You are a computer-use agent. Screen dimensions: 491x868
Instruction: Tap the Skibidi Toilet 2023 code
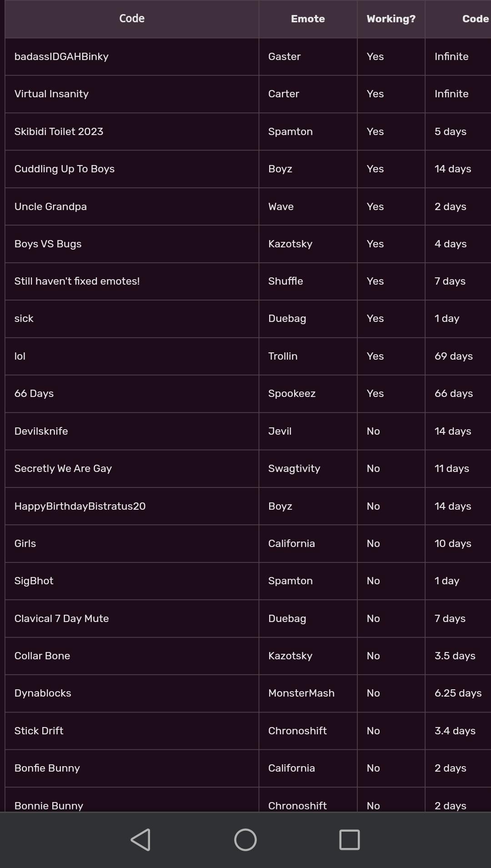coord(59,131)
